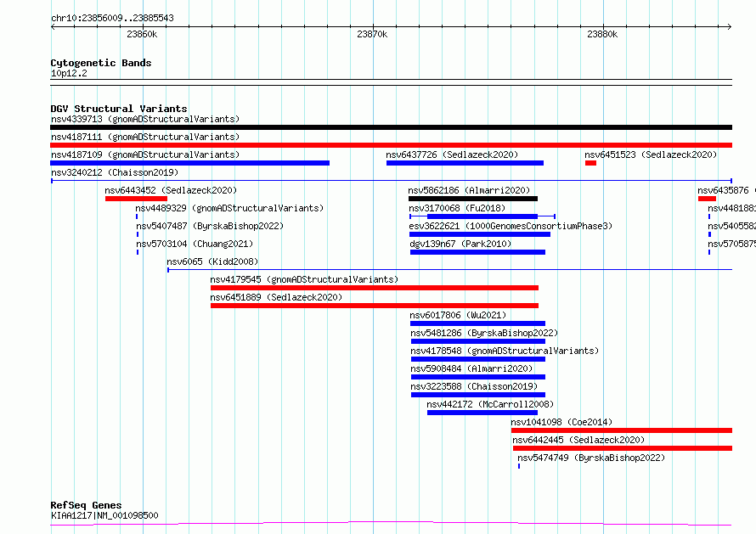Open nsv5862186 Almarri2020 variant label
The image size is (756, 534).
point(469,190)
